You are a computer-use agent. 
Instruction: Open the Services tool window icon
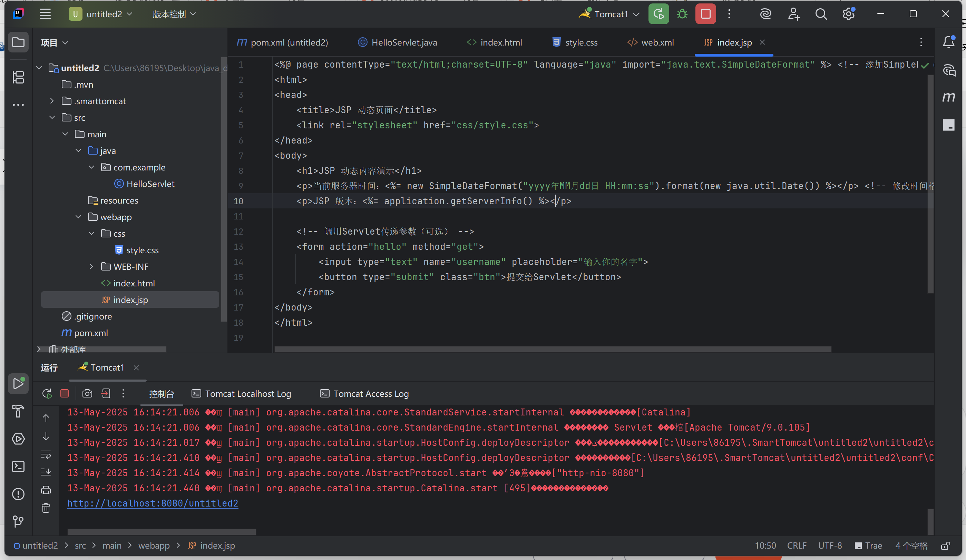pos(18,439)
